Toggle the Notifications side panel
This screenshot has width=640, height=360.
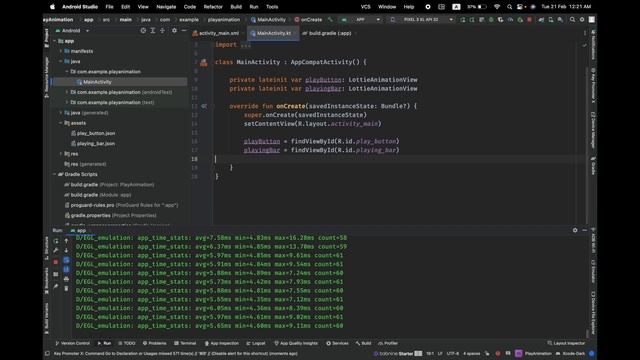click(x=593, y=44)
